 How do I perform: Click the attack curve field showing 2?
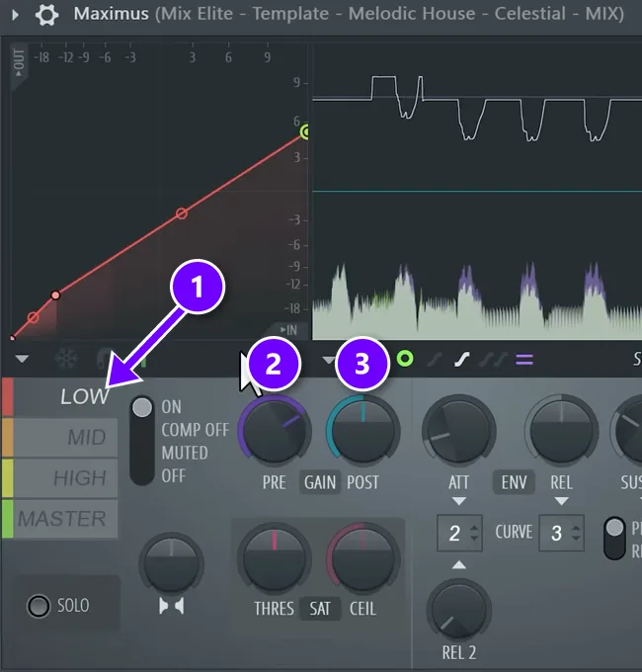click(x=459, y=533)
